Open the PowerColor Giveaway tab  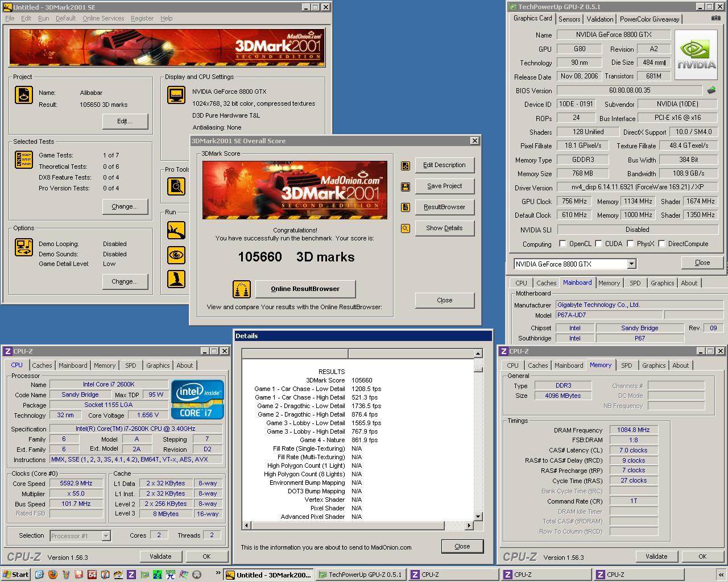pyautogui.click(x=650, y=19)
